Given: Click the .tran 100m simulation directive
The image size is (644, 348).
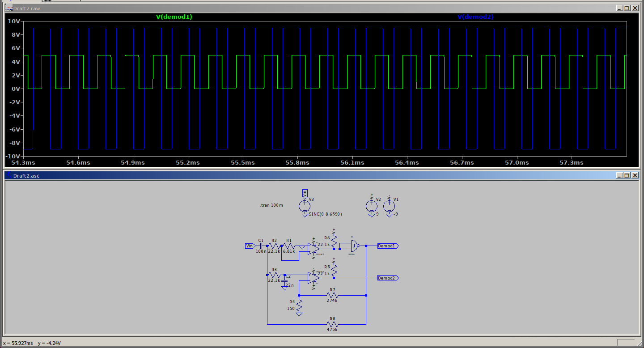Looking at the screenshot, I should coord(271,205).
